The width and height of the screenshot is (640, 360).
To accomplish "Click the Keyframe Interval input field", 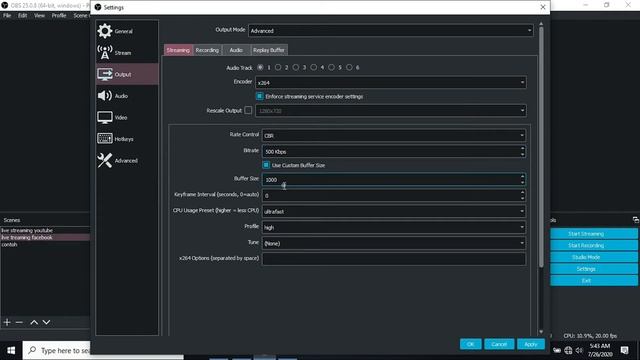I will pyautogui.click(x=393, y=196).
